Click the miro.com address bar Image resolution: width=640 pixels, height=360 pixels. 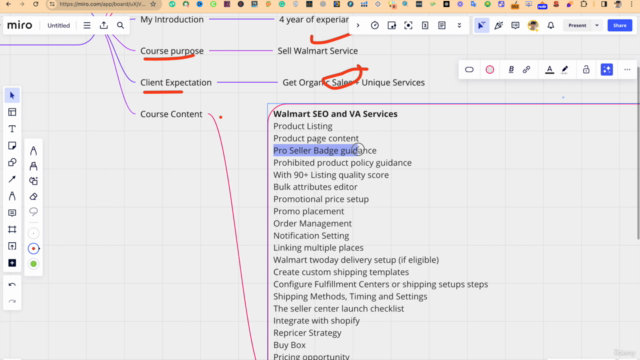click(102, 4)
